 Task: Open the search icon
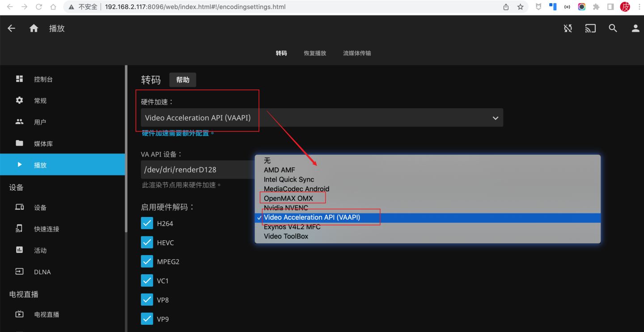[x=613, y=28]
